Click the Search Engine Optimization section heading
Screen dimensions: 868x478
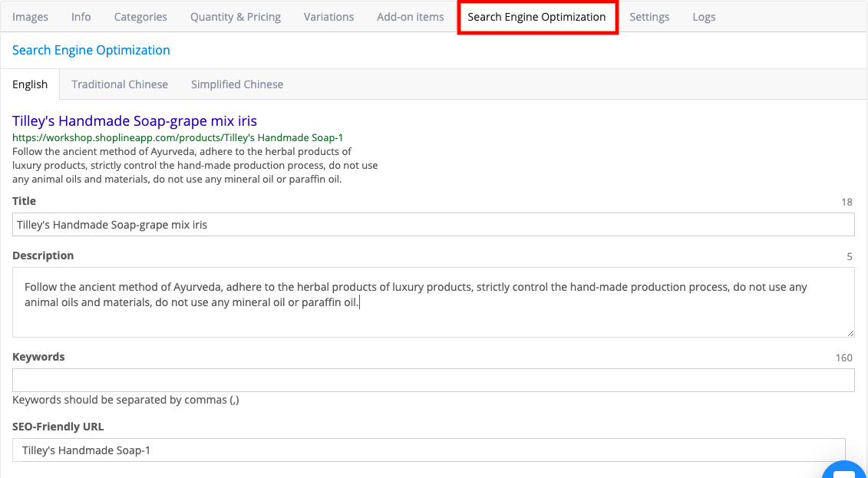point(91,50)
